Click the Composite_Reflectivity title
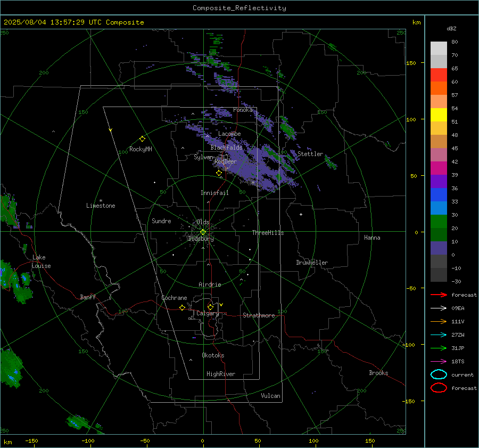479x448 pixels. pos(240,8)
